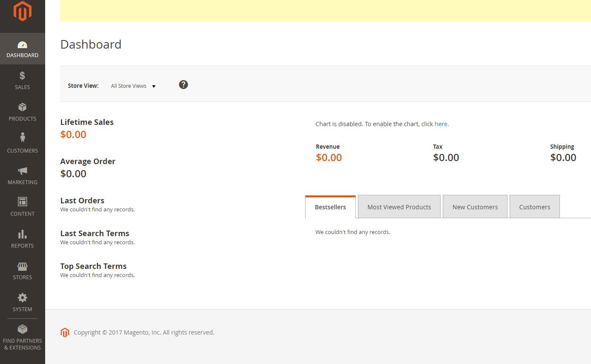Click the Store View label

pyautogui.click(x=83, y=86)
